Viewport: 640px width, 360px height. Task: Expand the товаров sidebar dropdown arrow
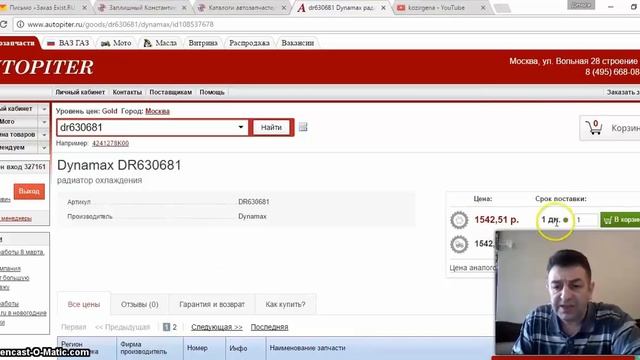(x=44, y=135)
